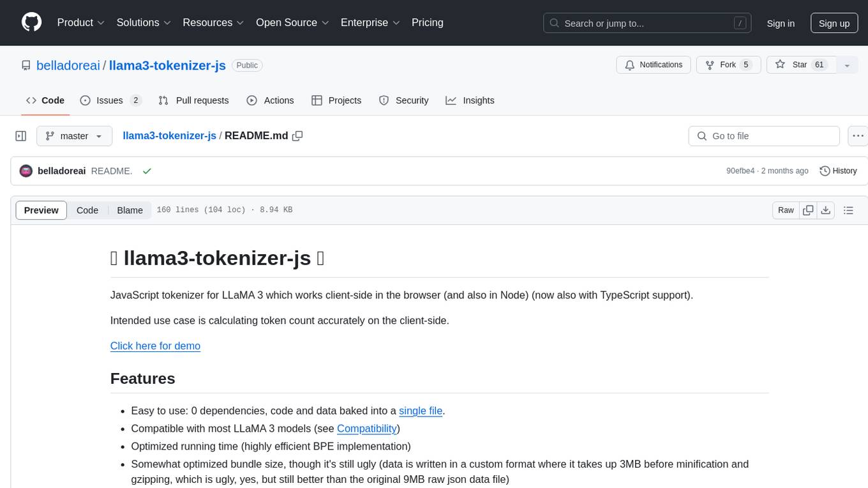868x488 pixels.
Task: Expand the Product menu
Action: click(x=81, y=23)
